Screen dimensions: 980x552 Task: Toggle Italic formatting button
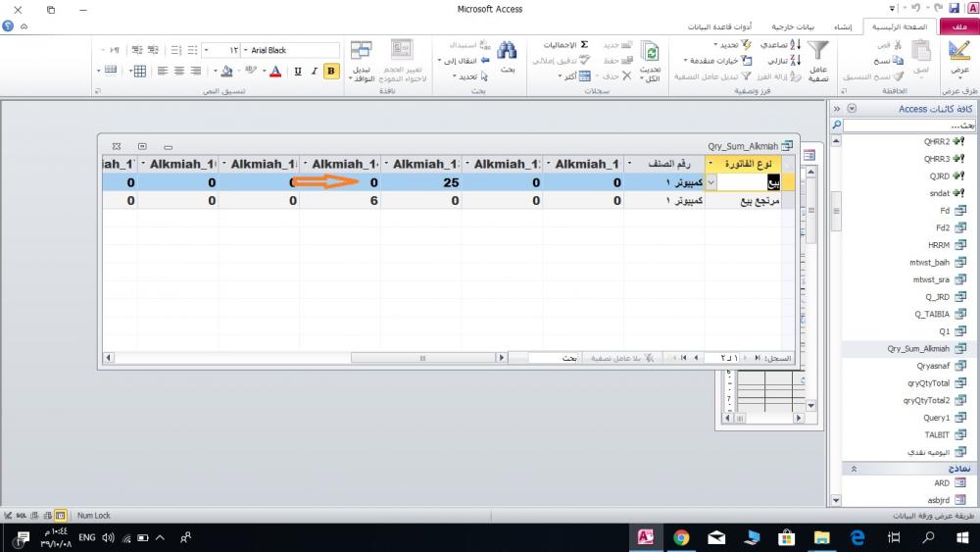pos(315,72)
